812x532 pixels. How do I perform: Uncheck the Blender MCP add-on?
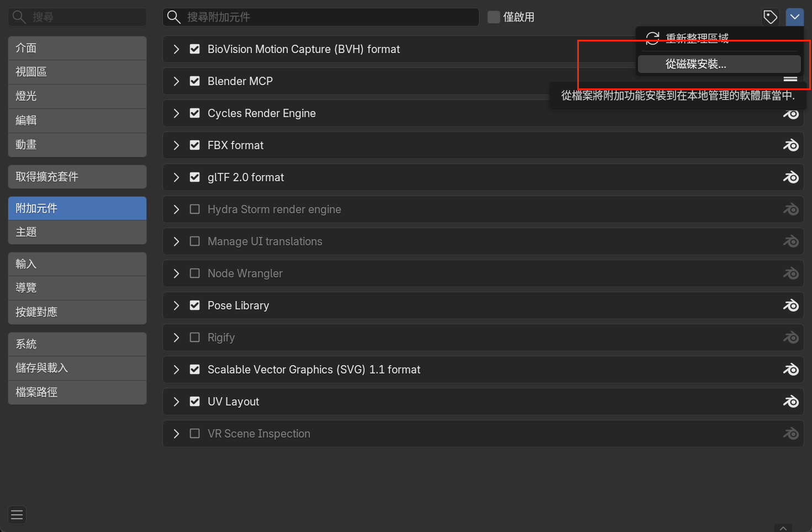point(194,81)
